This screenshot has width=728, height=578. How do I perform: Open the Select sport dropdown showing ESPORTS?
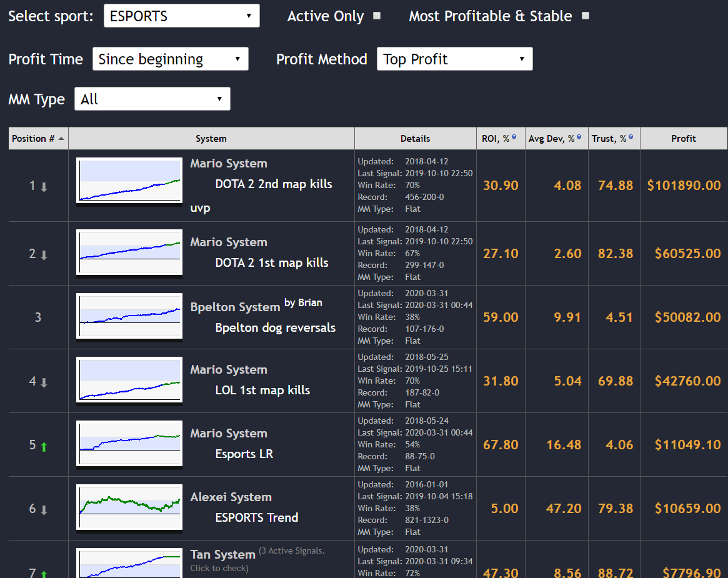182,16
